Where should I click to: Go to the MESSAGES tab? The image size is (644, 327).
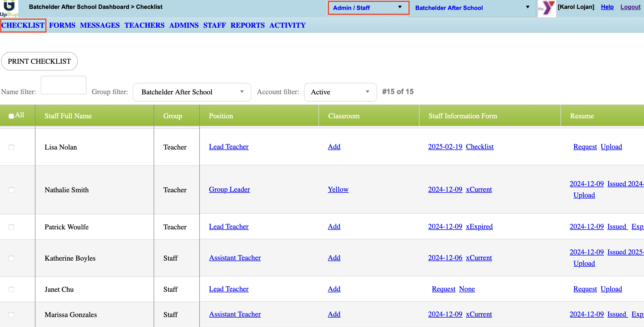tap(100, 25)
